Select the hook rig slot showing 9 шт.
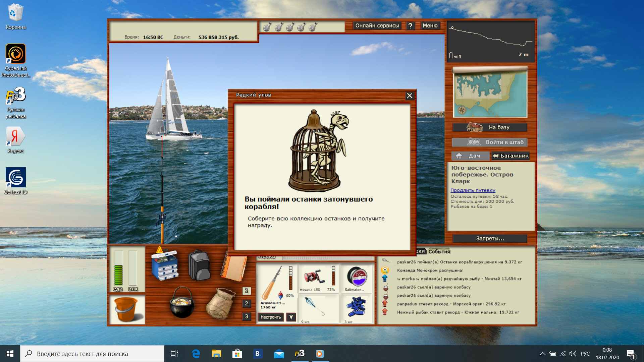Image resolution: width=644 pixels, height=362 pixels. 318,309
